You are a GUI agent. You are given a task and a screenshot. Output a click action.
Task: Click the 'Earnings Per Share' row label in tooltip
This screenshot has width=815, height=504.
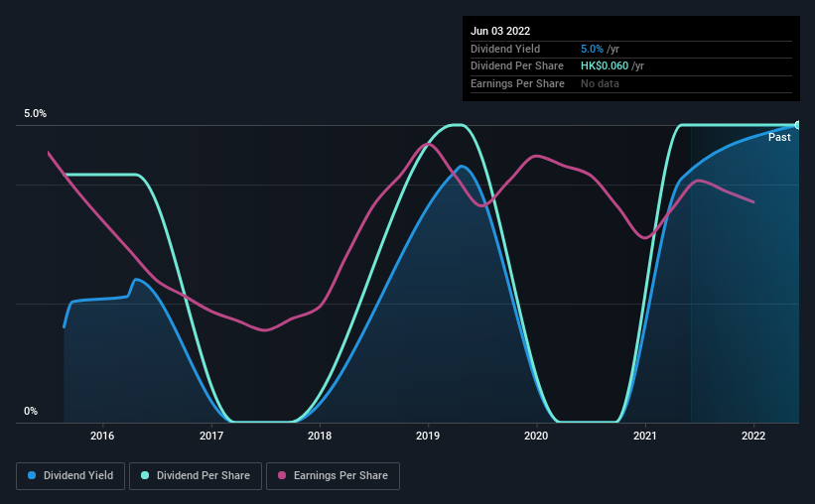click(517, 83)
